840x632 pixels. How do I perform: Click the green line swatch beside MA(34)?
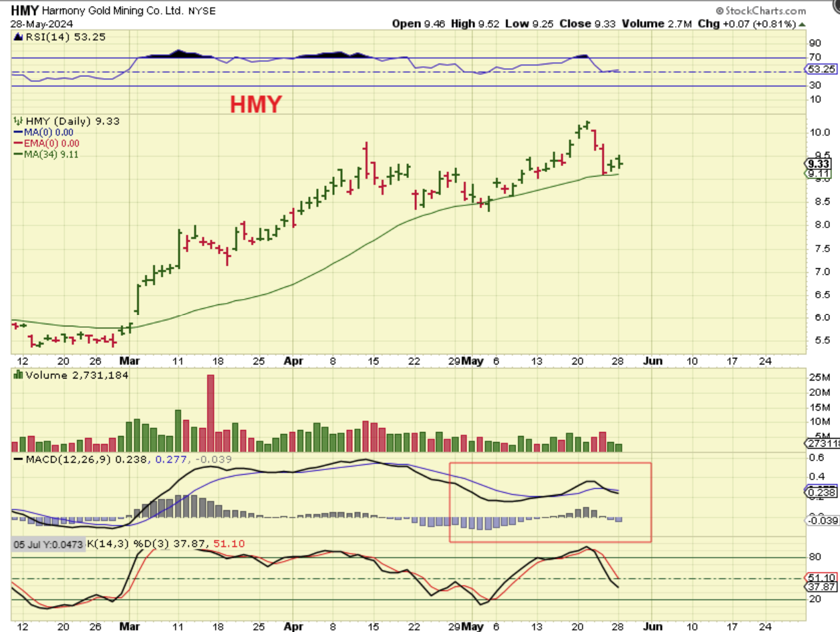point(18,154)
